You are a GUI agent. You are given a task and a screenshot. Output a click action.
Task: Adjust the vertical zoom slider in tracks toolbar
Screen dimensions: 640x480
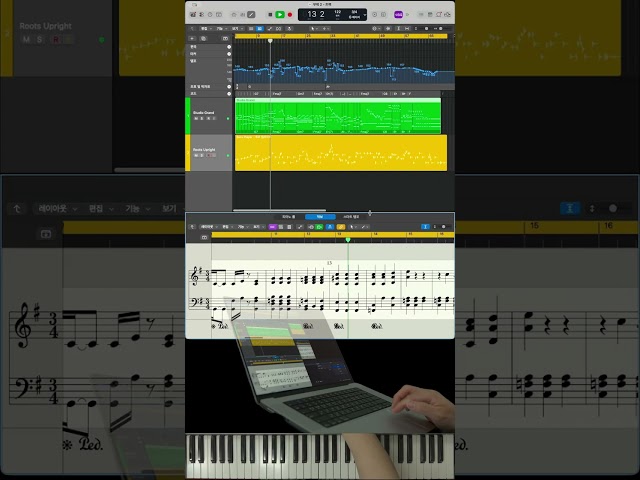pos(427,29)
